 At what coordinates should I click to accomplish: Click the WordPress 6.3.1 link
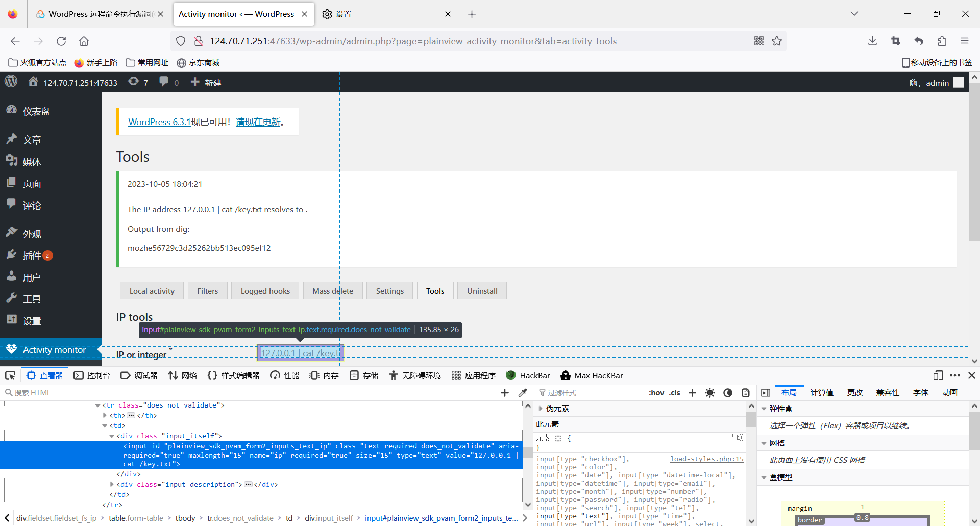tap(159, 122)
